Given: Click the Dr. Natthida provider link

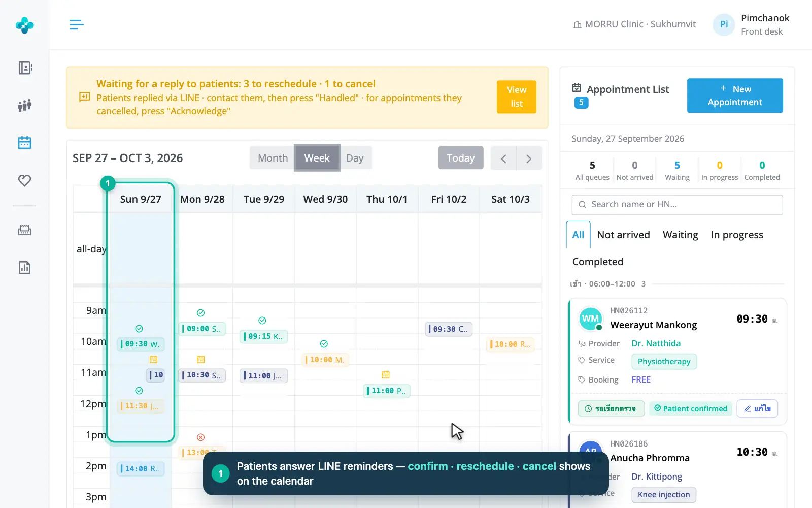Looking at the screenshot, I should click(656, 343).
